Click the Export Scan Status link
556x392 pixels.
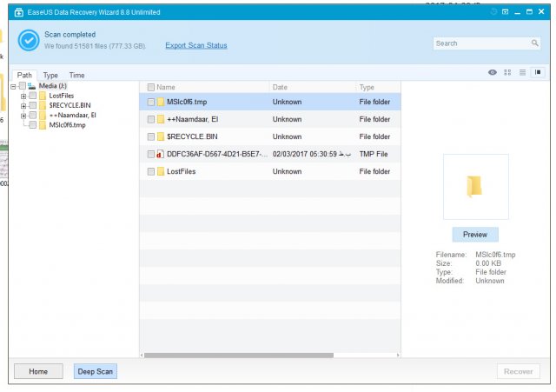(195, 45)
